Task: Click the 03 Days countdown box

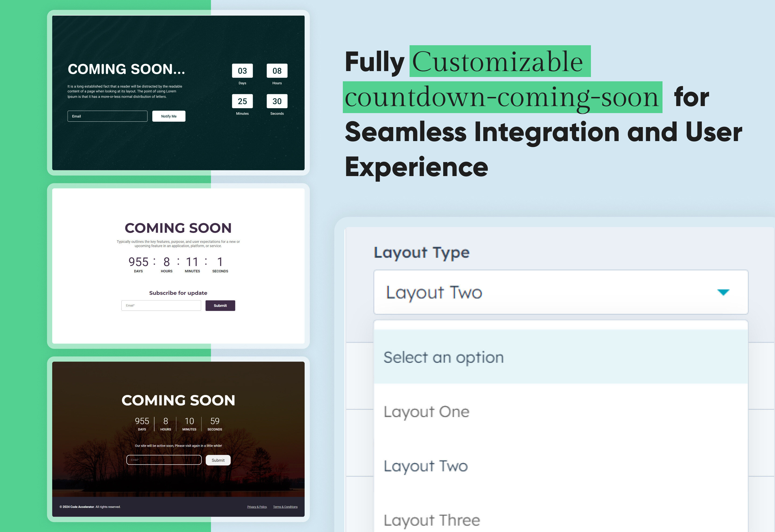Action: pyautogui.click(x=242, y=71)
